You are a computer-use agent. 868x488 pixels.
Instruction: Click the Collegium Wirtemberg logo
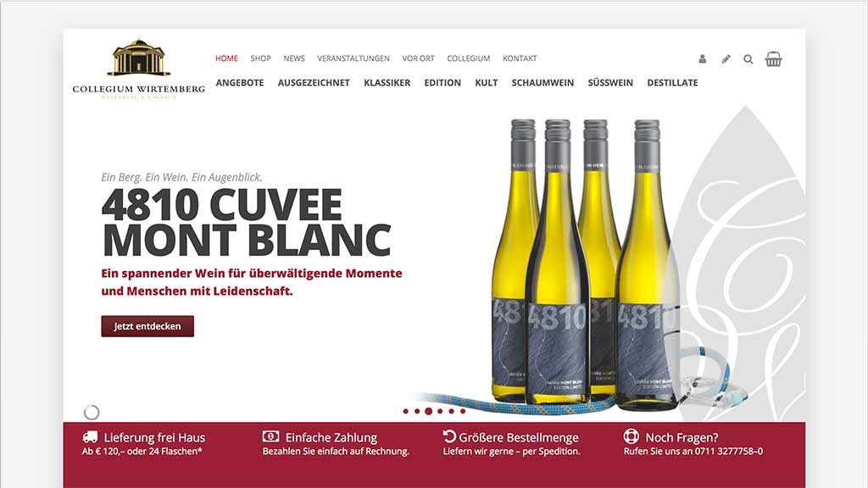coord(138,69)
